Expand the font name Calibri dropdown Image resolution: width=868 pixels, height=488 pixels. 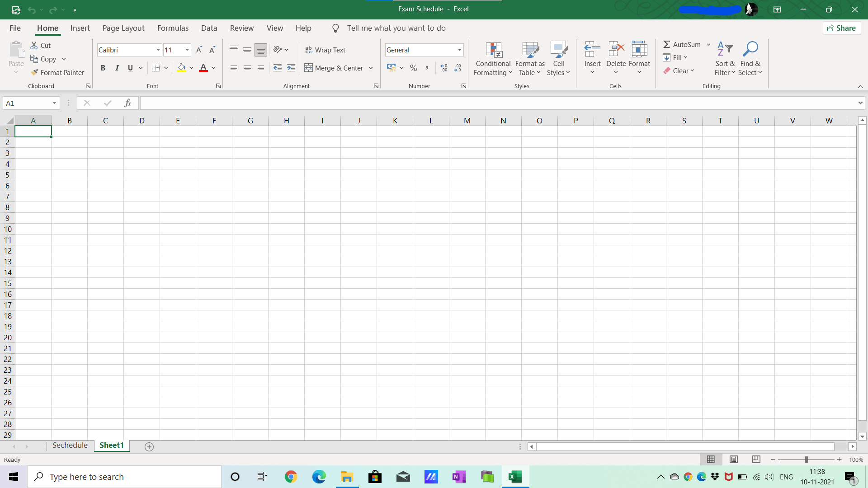tap(158, 50)
